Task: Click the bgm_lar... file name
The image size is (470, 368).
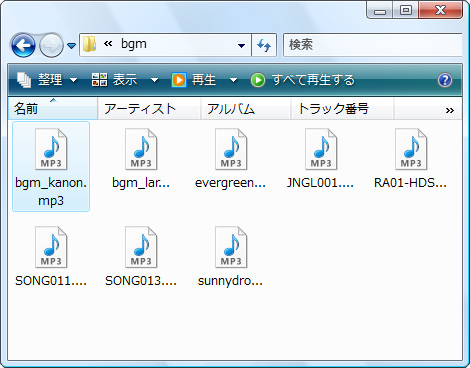Action: 141,183
